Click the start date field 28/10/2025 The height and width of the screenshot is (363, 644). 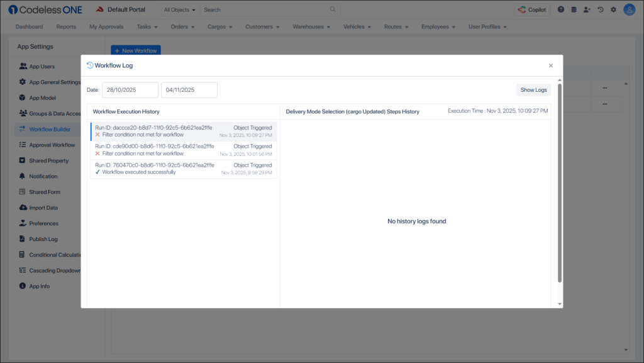(x=130, y=90)
